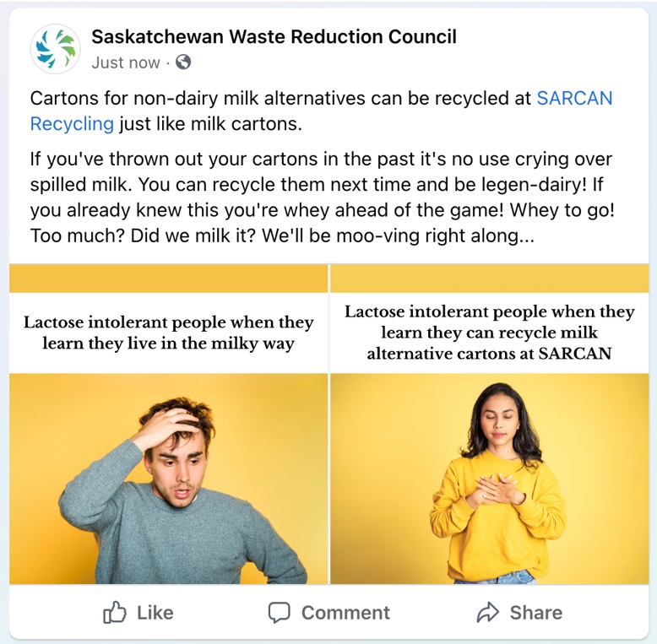The image size is (657, 644).
Task: Click the Comment button label
Action: point(345,613)
